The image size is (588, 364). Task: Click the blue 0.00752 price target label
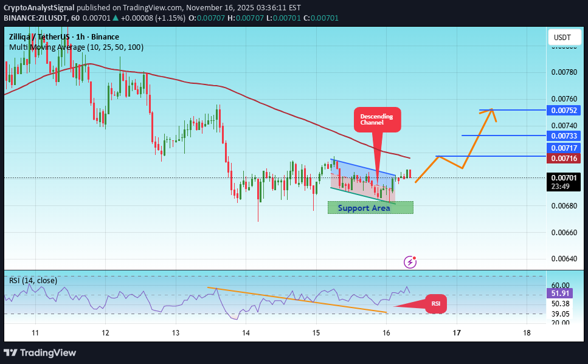[562, 110]
